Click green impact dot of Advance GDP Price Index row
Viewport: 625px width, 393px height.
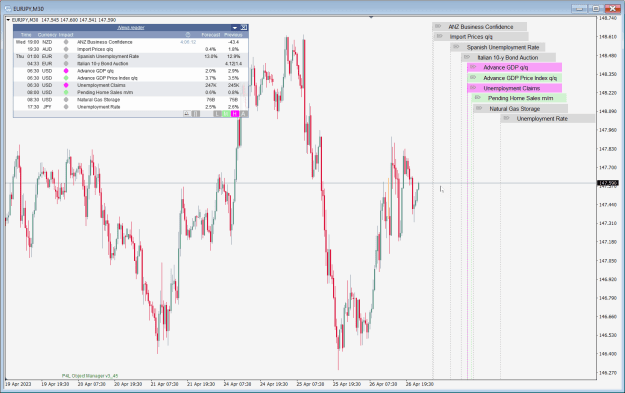coord(66,78)
